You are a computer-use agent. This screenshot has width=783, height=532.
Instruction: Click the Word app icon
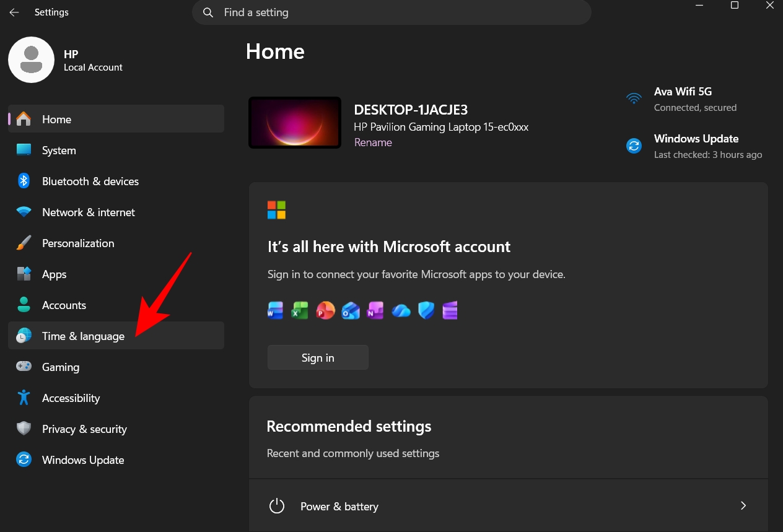pyautogui.click(x=275, y=310)
